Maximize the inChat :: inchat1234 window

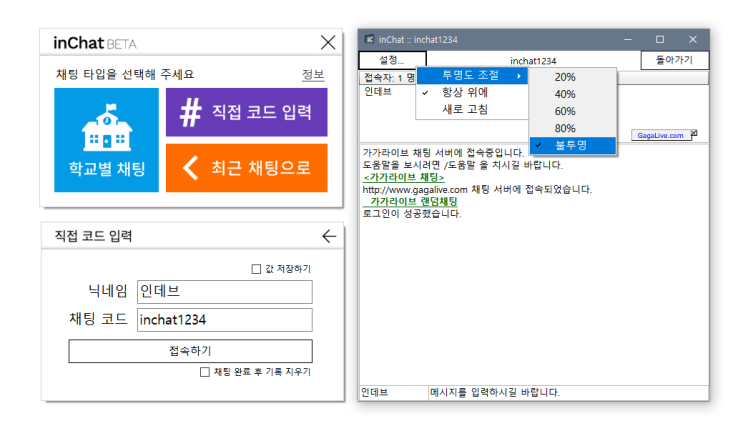click(660, 39)
